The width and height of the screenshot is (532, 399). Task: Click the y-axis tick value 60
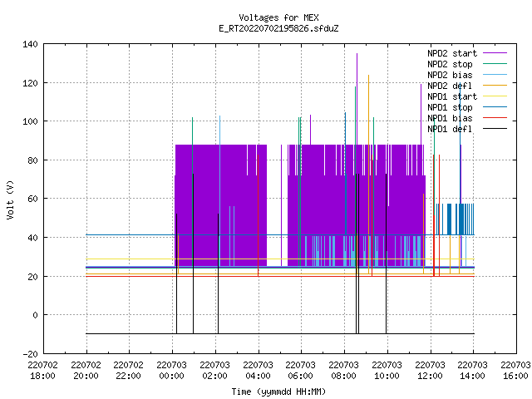pyautogui.click(x=32, y=199)
